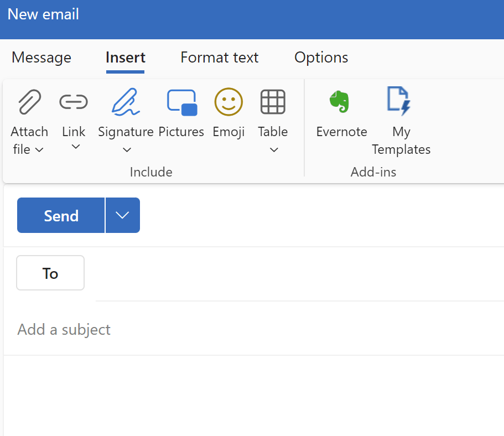Click the Signature pen icon
The height and width of the screenshot is (436, 504).
click(126, 102)
